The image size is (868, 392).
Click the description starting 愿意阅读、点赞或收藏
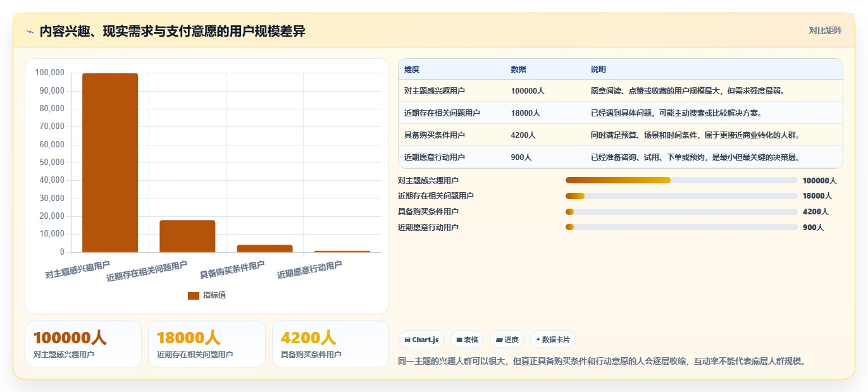tap(688, 91)
